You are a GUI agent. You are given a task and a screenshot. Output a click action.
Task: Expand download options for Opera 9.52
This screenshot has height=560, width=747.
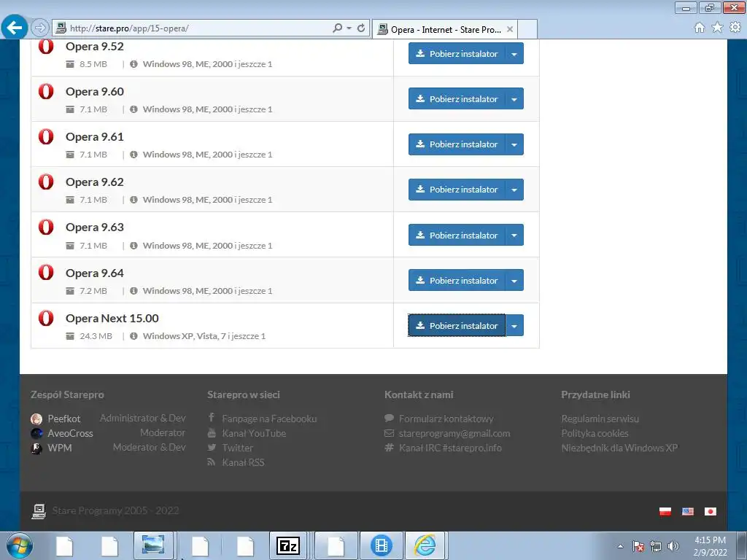point(514,53)
